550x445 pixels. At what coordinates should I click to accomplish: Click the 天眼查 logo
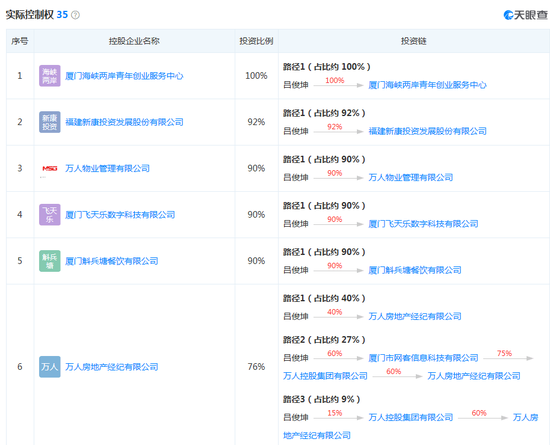click(525, 15)
